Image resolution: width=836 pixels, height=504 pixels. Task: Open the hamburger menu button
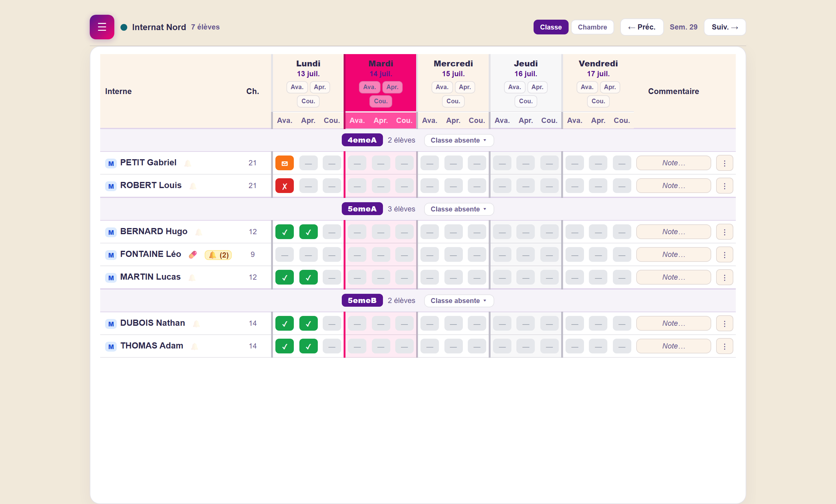102,27
